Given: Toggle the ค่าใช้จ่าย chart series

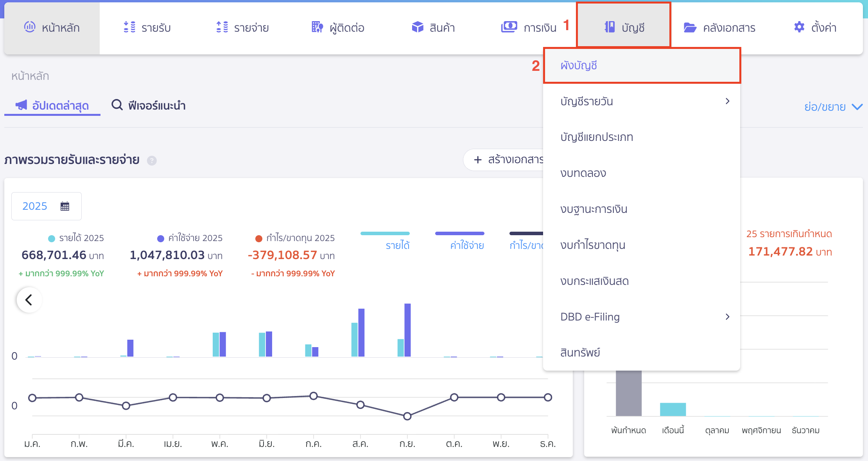Looking at the screenshot, I should (460, 241).
